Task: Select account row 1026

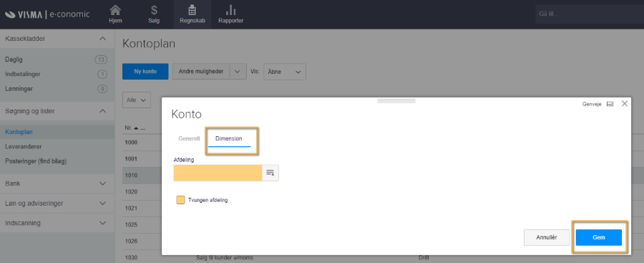Action: tap(131, 242)
